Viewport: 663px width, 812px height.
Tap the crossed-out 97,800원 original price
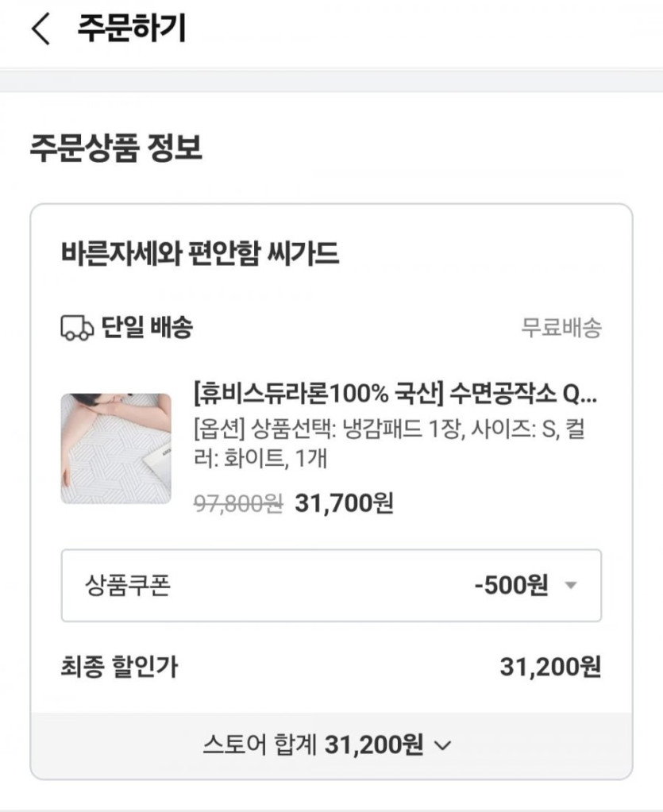click(238, 503)
